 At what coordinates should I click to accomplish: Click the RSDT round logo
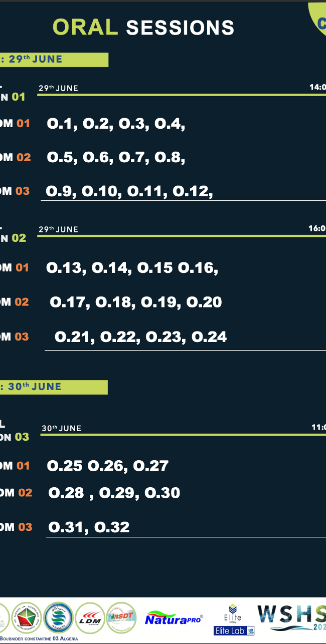coord(121,618)
